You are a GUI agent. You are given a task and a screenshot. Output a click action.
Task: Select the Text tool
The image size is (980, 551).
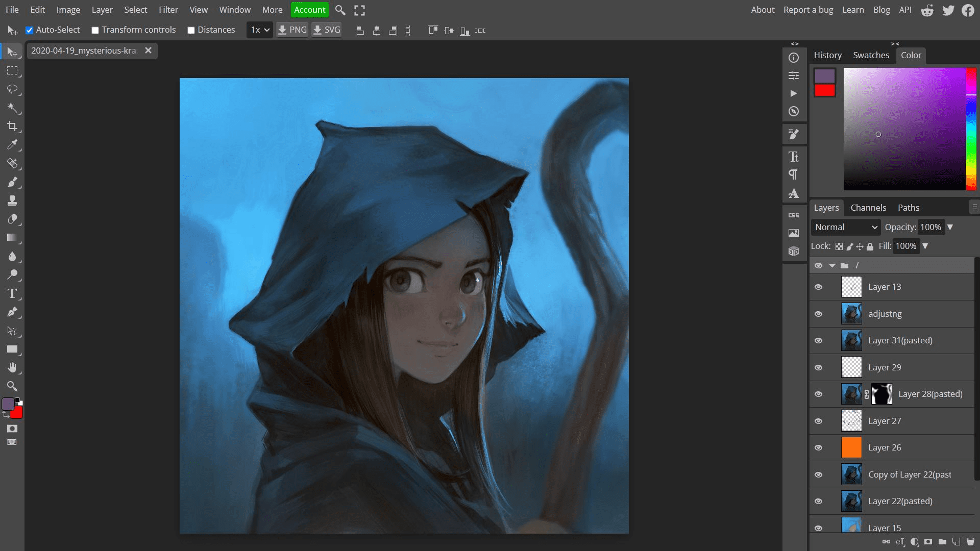pos(12,293)
